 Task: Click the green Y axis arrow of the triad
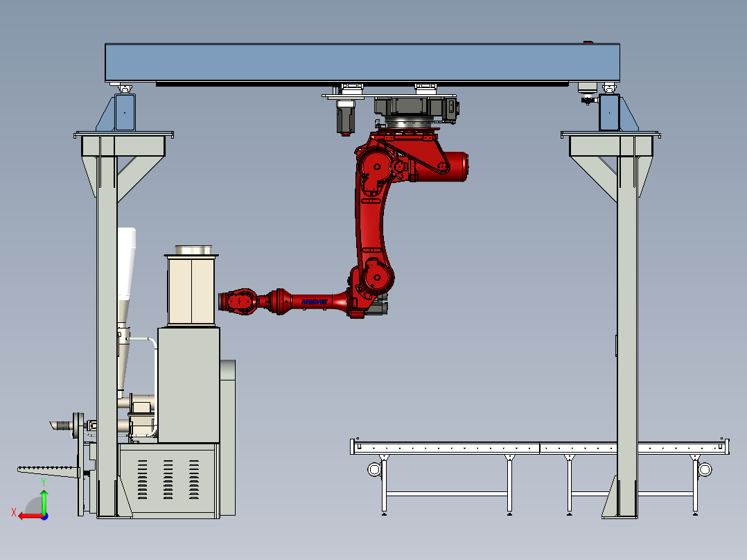[44, 501]
